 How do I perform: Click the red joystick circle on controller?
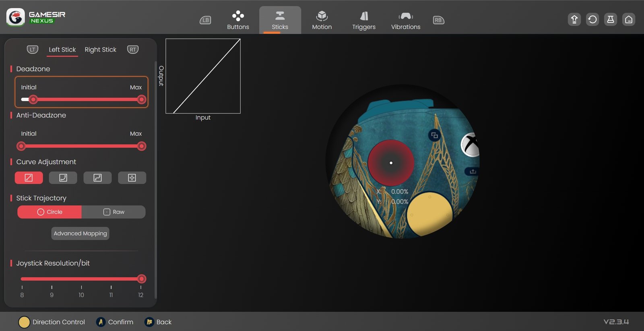point(391,163)
